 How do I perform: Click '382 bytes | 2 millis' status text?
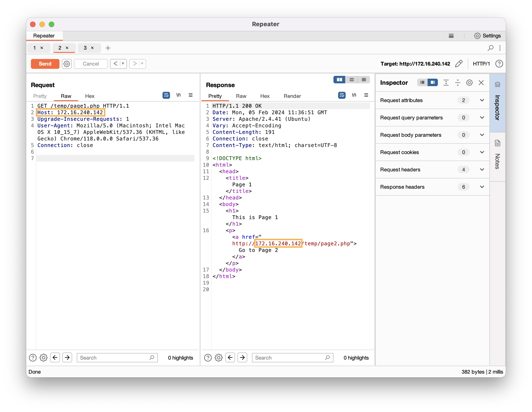[x=482, y=372]
